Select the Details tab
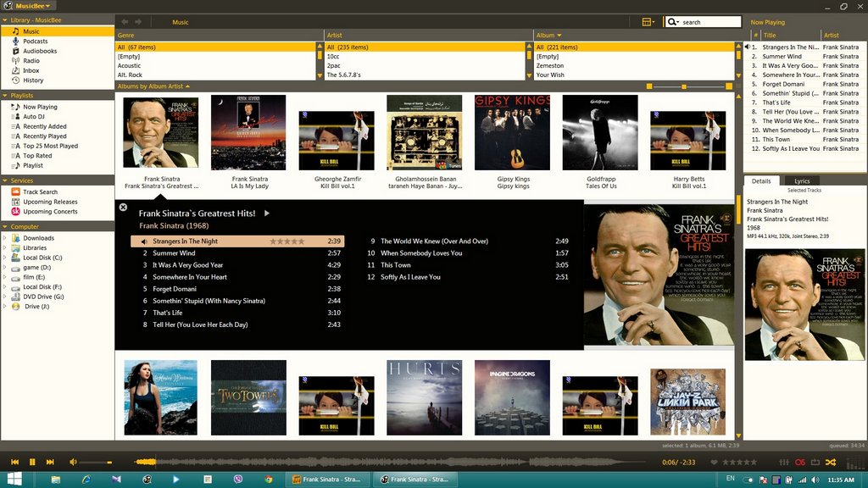Screen dimensions: 868x488 pos(761,180)
